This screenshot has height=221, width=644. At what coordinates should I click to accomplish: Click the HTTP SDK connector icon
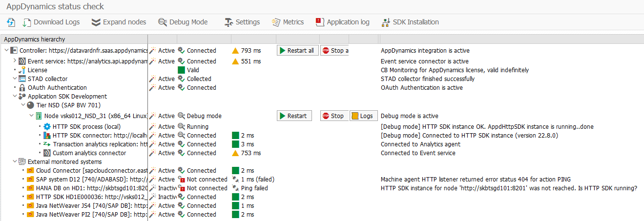47,135
